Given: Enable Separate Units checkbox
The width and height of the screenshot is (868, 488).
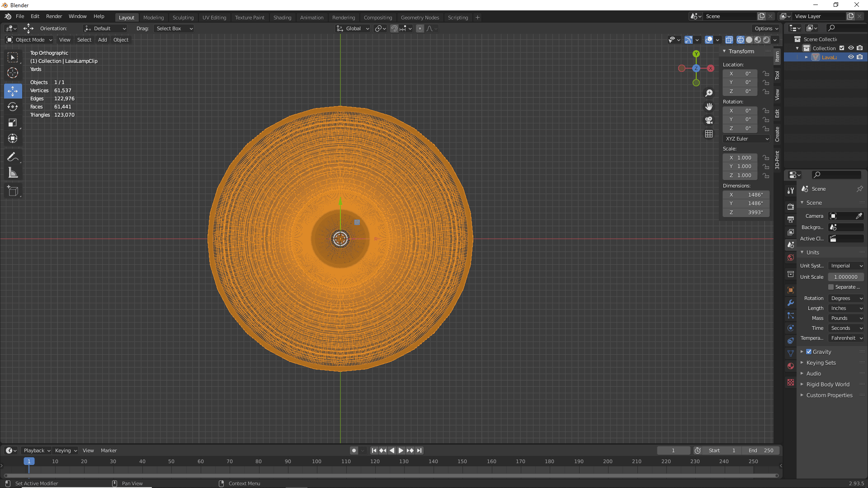Looking at the screenshot, I should tap(831, 287).
